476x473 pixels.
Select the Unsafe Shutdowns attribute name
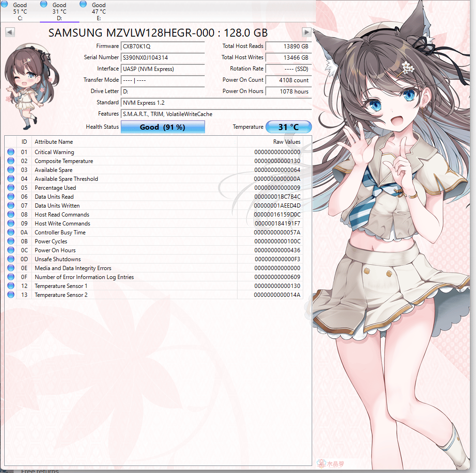(x=58, y=259)
